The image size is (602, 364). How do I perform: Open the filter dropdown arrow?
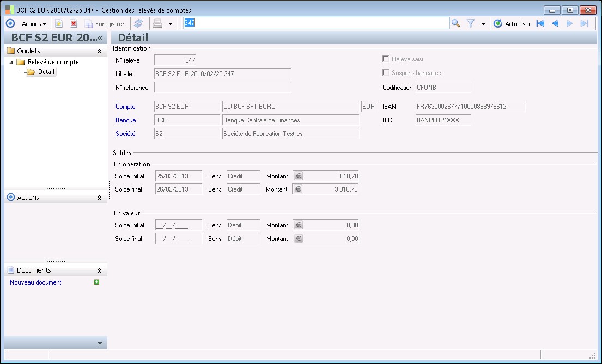pyautogui.click(x=483, y=24)
